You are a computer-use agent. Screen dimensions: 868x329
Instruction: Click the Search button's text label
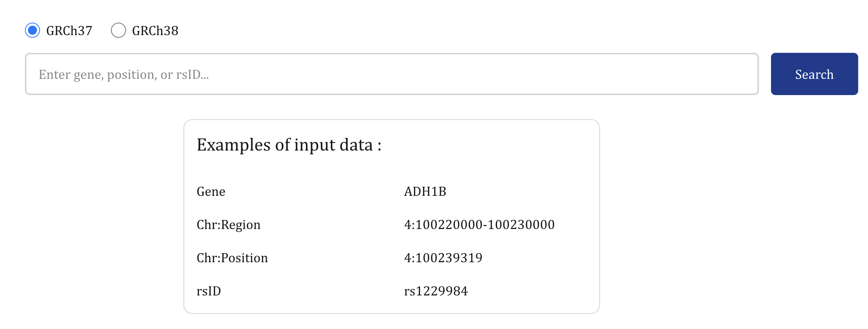click(x=814, y=75)
